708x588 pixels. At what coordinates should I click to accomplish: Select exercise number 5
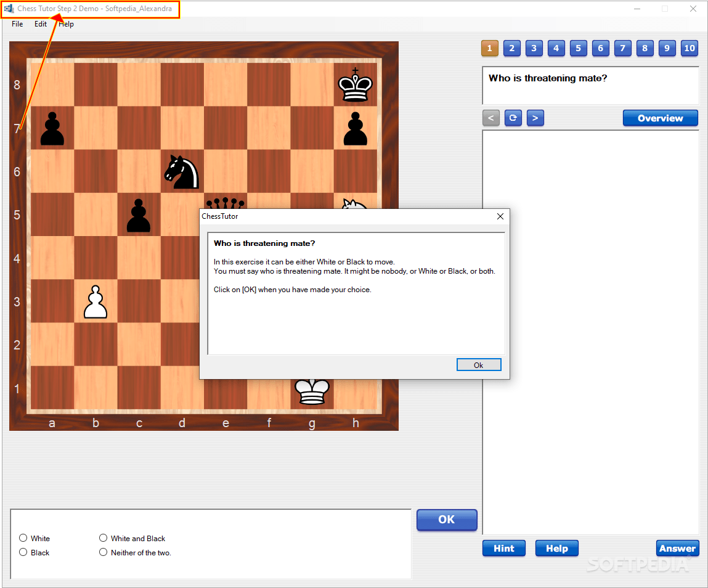tap(578, 48)
